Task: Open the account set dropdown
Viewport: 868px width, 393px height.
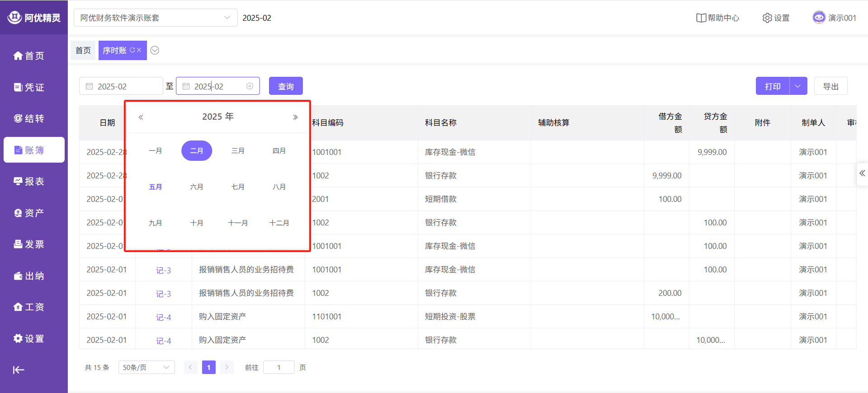Action: 156,18
